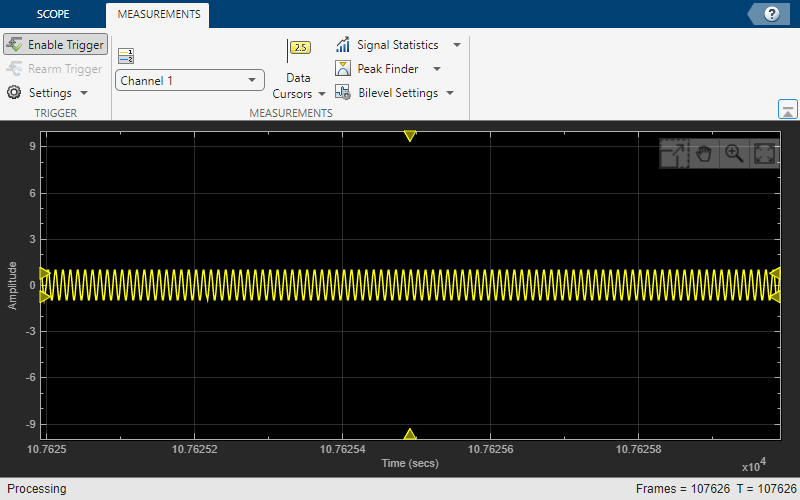Activate the pan hand tool
Screen dimensions: 800x500
(x=704, y=153)
